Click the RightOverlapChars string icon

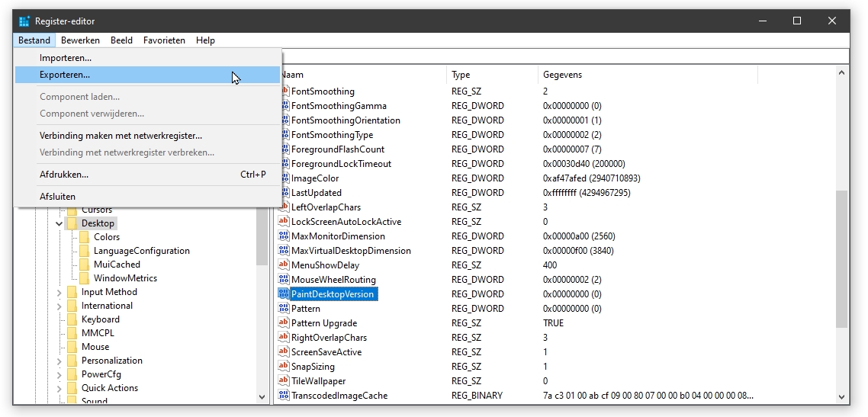[284, 338]
